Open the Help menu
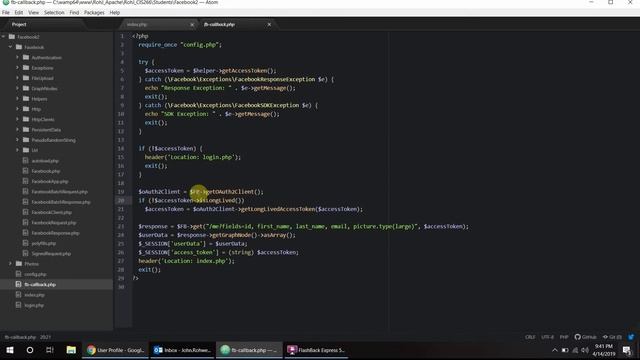The height and width of the screenshot is (360, 640). (x=115, y=13)
